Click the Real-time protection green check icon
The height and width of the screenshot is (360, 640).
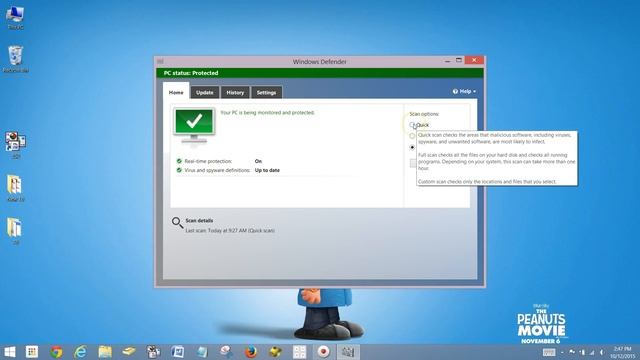[179, 161]
